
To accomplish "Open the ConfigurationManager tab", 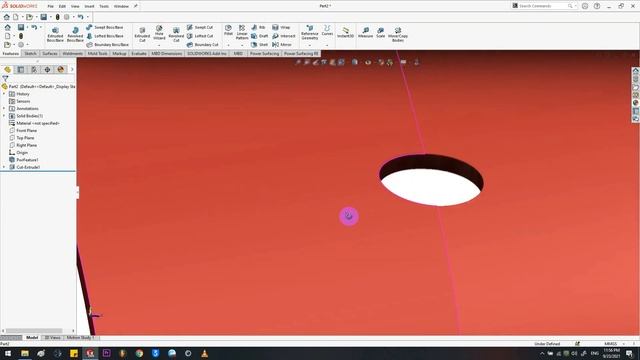I will point(34,69).
